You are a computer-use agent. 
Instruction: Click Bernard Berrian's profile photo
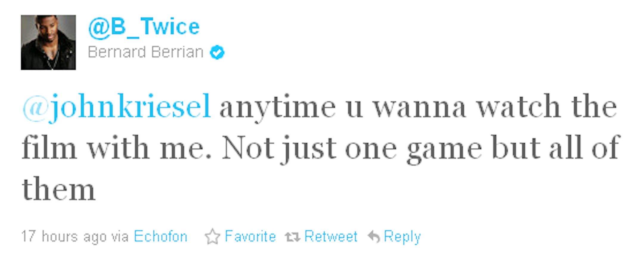point(48,42)
